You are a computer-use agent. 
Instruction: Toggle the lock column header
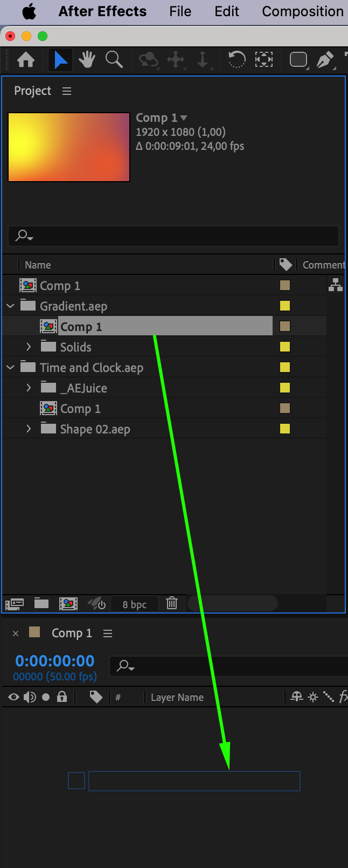tap(62, 697)
